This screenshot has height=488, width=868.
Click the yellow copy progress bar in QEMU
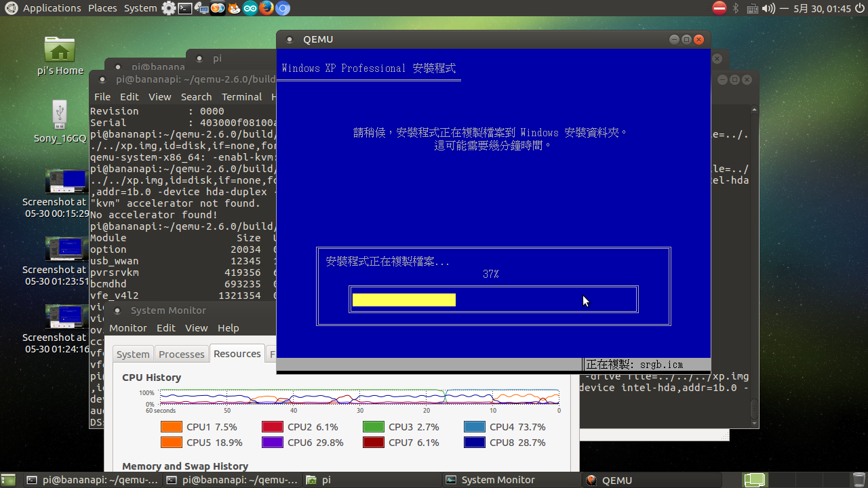404,300
